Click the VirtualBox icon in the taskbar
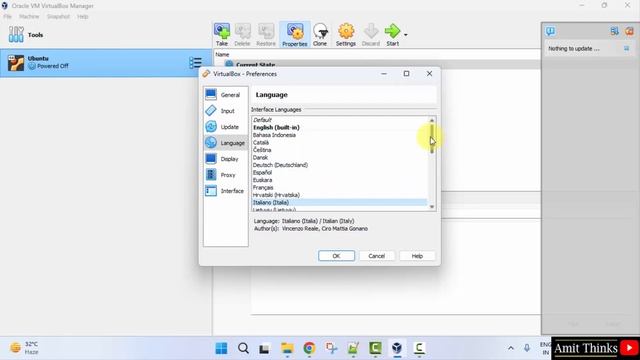 [397, 348]
